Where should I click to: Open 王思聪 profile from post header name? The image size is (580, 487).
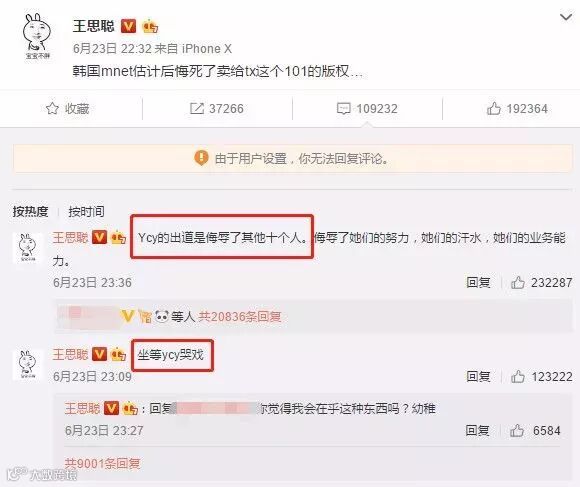tap(94, 26)
